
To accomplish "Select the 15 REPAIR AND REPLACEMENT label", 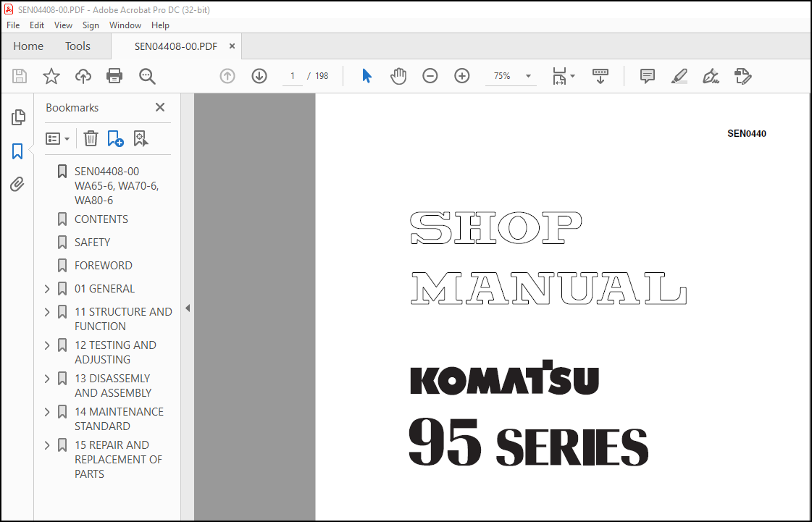I will point(118,459).
